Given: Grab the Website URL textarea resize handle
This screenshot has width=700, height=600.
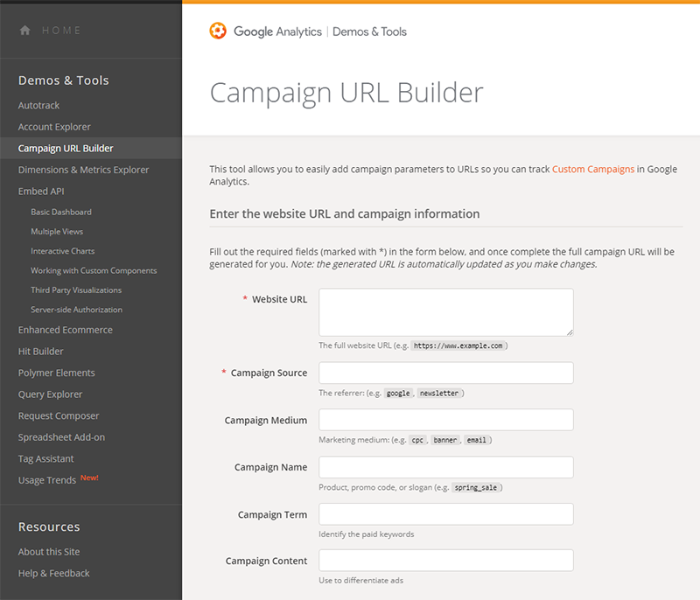Looking at the screenshot, I should coord(570,332).
